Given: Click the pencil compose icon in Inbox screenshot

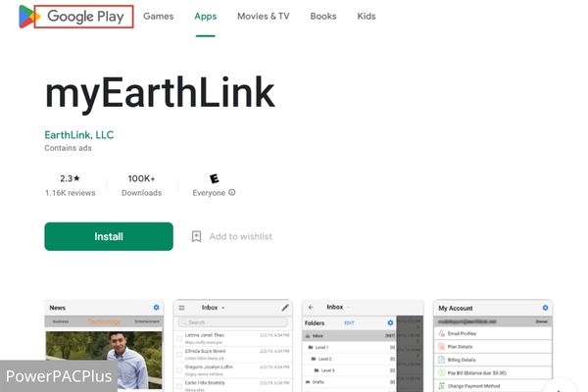Looking at the screenshot, I should click(x=285, y=308).
